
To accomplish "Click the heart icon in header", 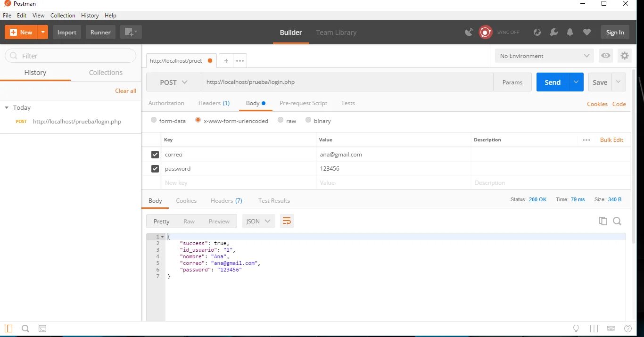I will 586,32.
